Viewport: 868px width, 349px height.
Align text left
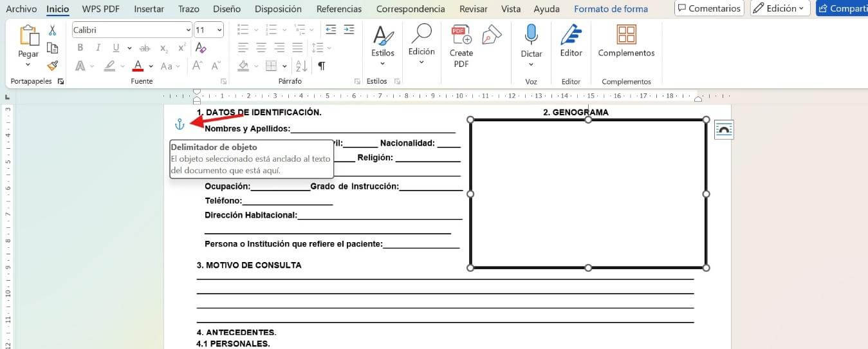(243, 48)
